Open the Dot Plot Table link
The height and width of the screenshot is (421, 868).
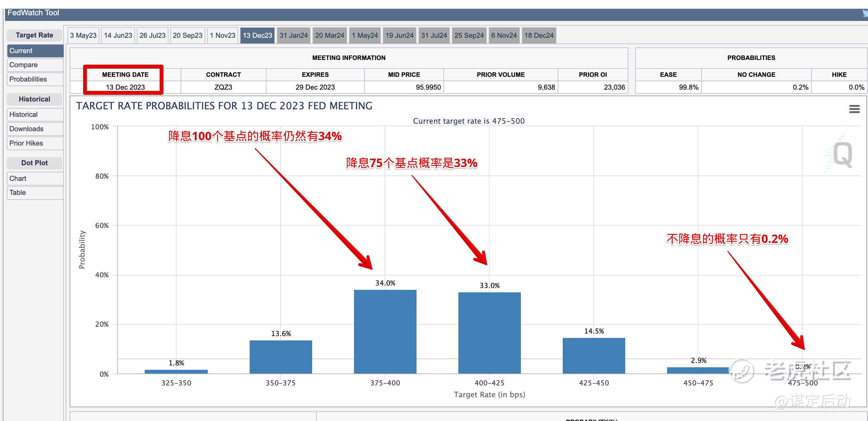point(35,193)
